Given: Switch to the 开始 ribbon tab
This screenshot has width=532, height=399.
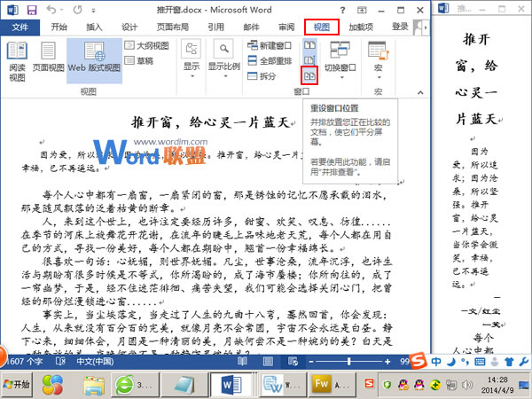Looking at the screenshot, I should point(59,27).
